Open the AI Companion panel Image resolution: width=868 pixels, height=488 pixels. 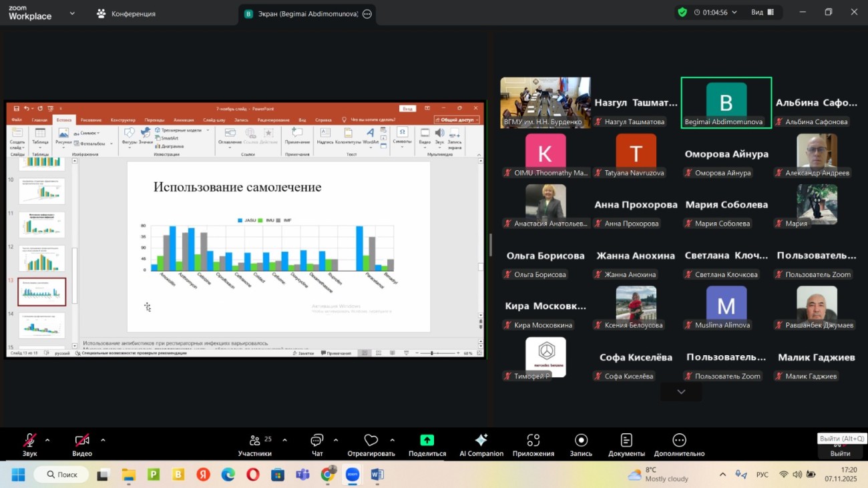click(x=481, y=441)
